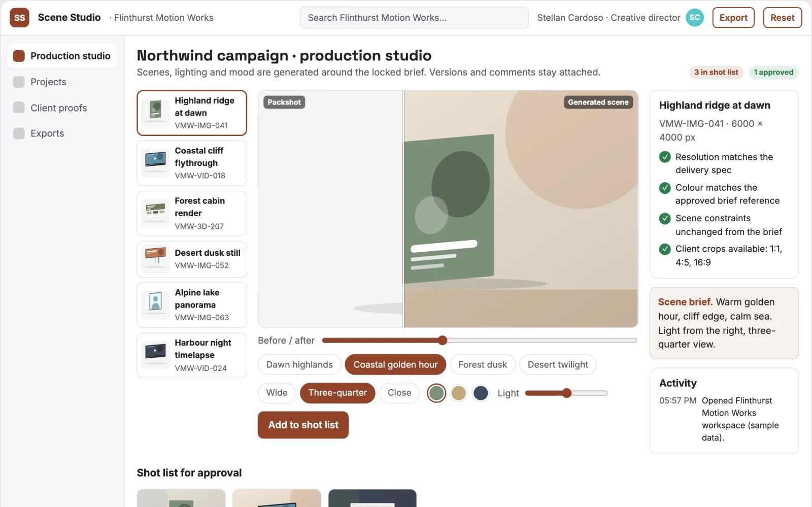The width and height of the screenshot is (812, 507).
Task: Pick the navy blue colour swatch
Action: (481, 393)
